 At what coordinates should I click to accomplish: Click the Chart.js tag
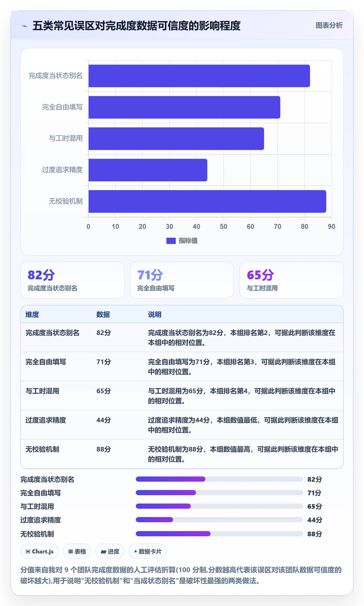click(40, 551)
